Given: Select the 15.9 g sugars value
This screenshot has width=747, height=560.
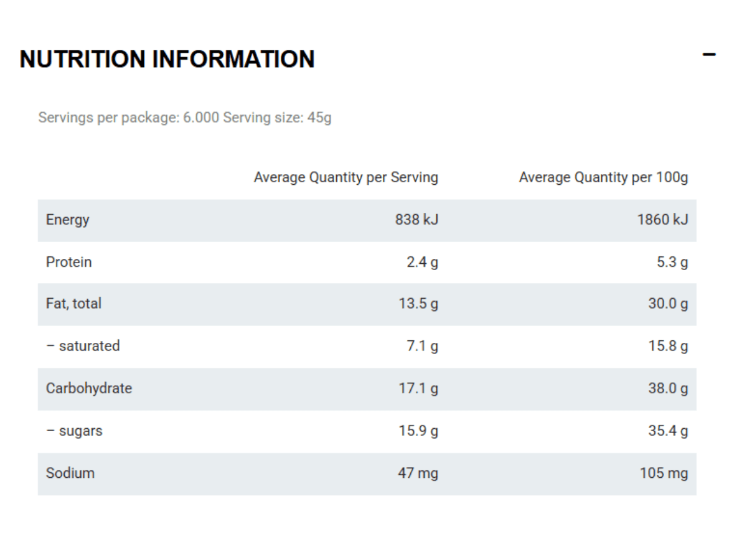Looking at the screenshot, I should pyautogui.click(x=418, y=431).
